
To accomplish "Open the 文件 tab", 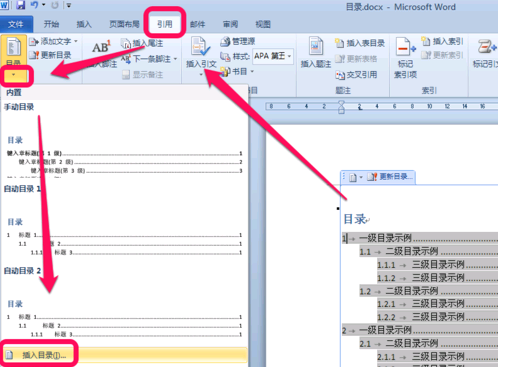I will pyautogui.click(x=16, y=24).
